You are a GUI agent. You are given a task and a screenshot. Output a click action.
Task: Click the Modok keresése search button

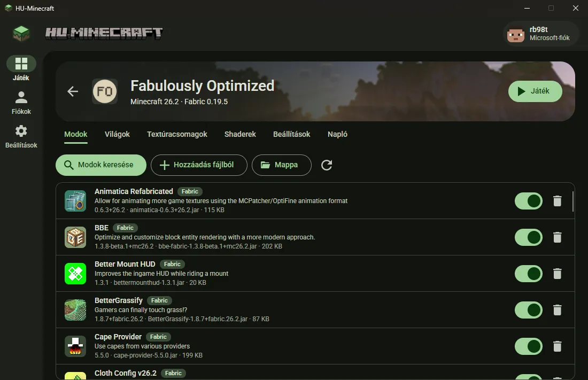(x=101, y=165)
